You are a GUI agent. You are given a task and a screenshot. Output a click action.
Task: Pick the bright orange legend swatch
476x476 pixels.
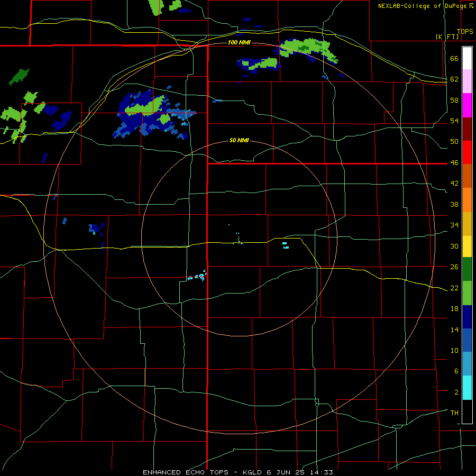pyautogui.click(x=467, y=200)
